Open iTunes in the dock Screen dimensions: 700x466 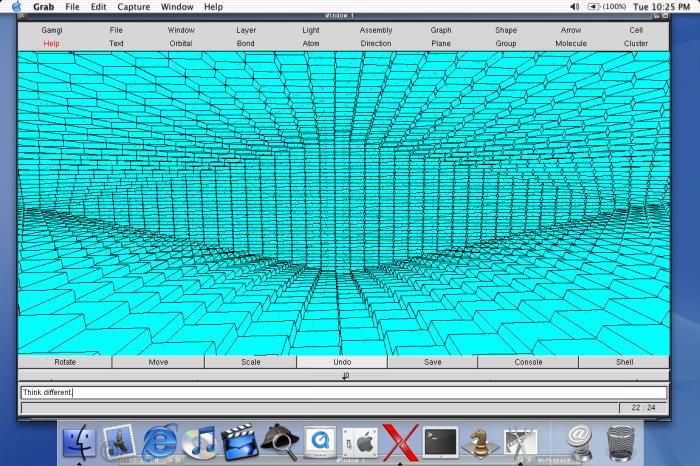tap(200, 441)
